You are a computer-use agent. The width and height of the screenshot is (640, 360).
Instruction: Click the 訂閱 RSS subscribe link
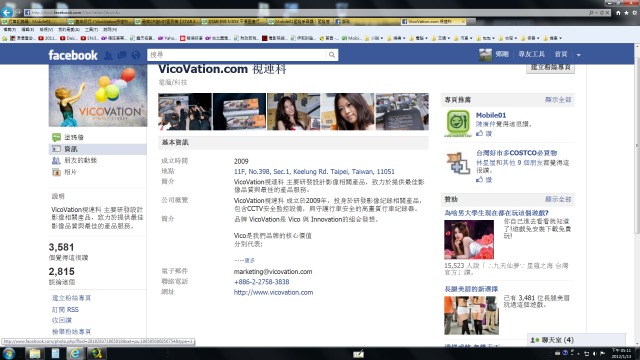coord(65,309)
